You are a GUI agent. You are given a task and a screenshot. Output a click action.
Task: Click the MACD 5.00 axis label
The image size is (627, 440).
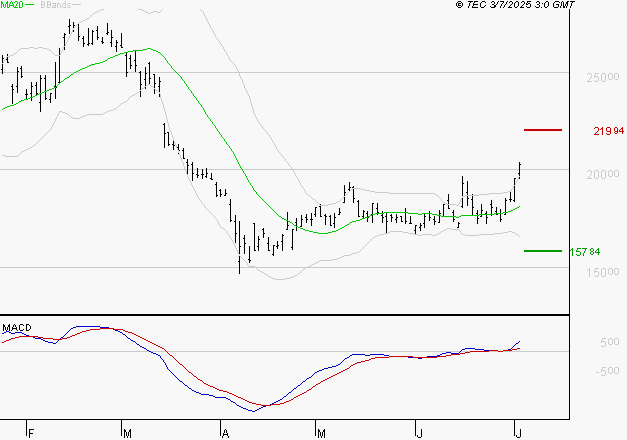(609, 342)
